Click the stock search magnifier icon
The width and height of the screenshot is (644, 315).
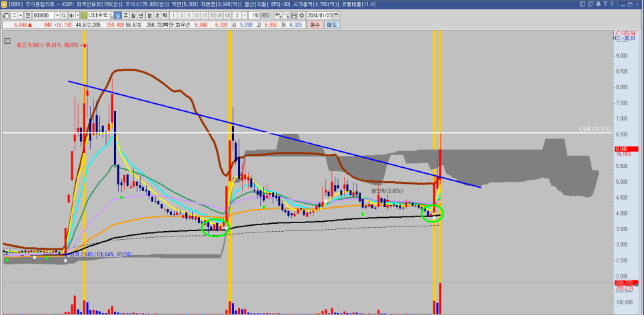point(63,15)
